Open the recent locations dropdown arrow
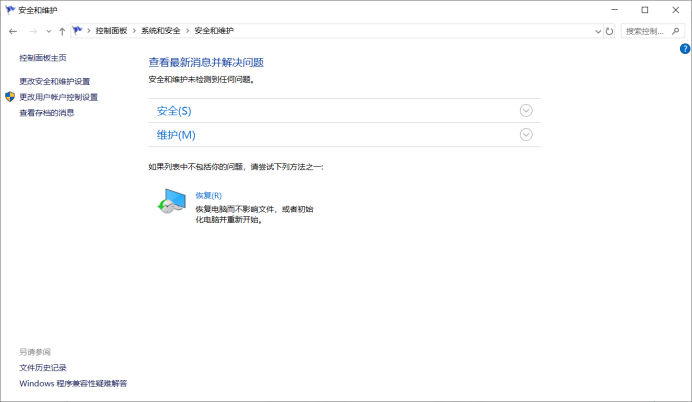The image size is (692, 402). (x=49, y=31)
